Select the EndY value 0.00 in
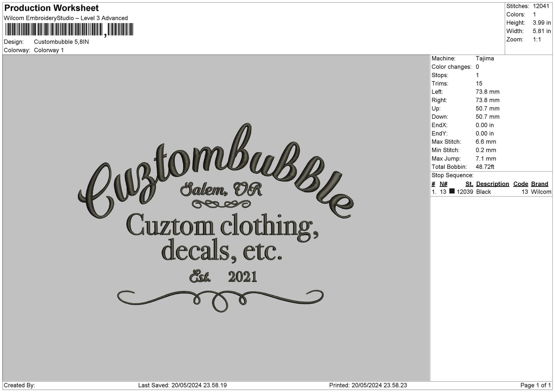The height and width of the screenshot is (392, 555). tap(485, 134)
